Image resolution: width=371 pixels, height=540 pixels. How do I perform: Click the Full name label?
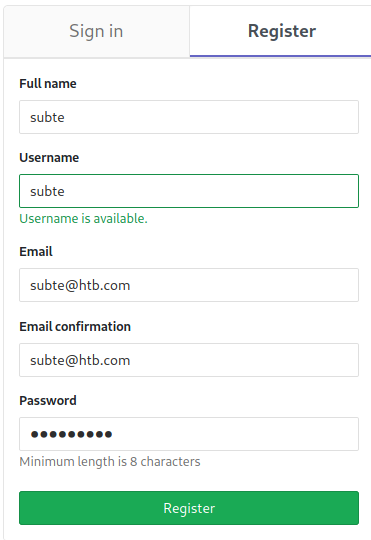pyautogui.click(x=48, y=84)
